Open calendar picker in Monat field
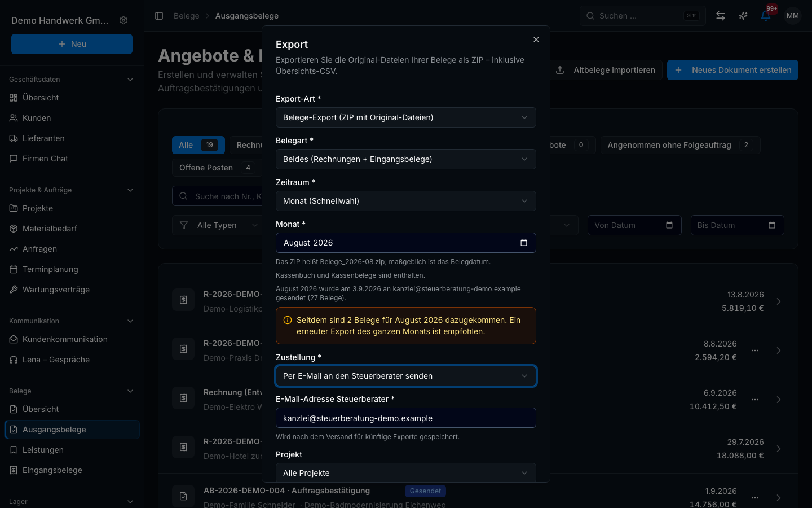The height and width of the screenshot is (508, 812). [x=524, y=243]
